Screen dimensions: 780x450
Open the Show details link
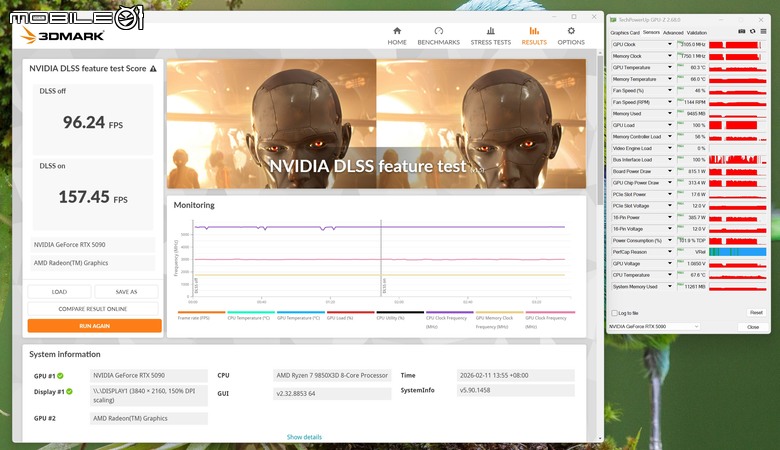point(304,437)
